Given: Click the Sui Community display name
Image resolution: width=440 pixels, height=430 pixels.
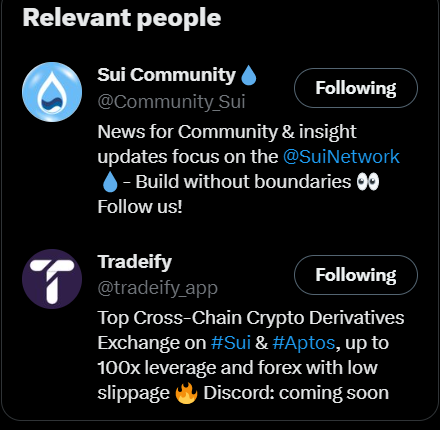Looking at the screenshot, I should tap(167, 75).
